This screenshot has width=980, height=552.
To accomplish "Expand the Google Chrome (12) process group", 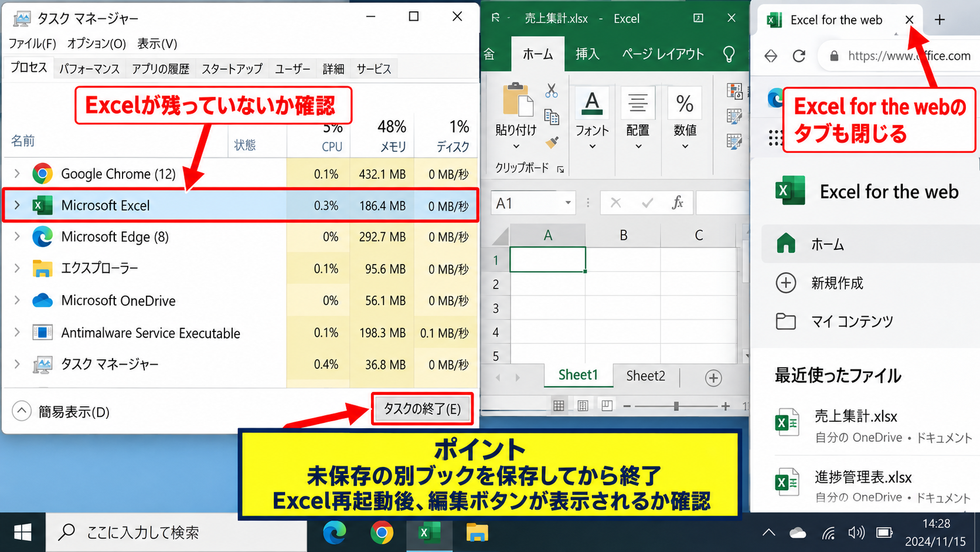I will [17, 173].
